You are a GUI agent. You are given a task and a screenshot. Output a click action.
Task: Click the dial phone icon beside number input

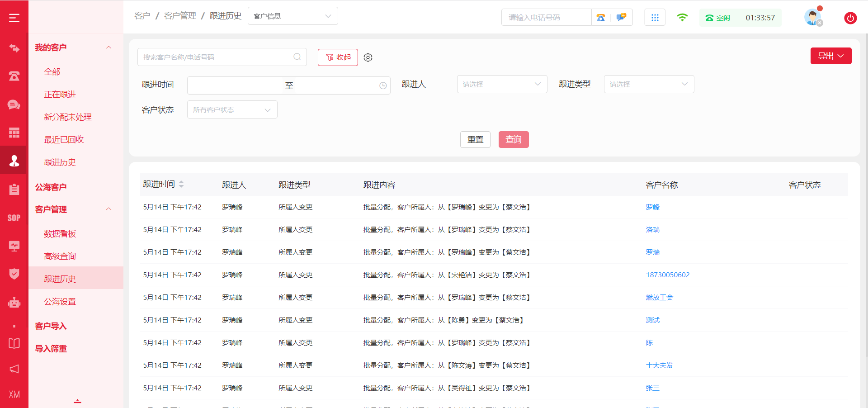(601, 18)
